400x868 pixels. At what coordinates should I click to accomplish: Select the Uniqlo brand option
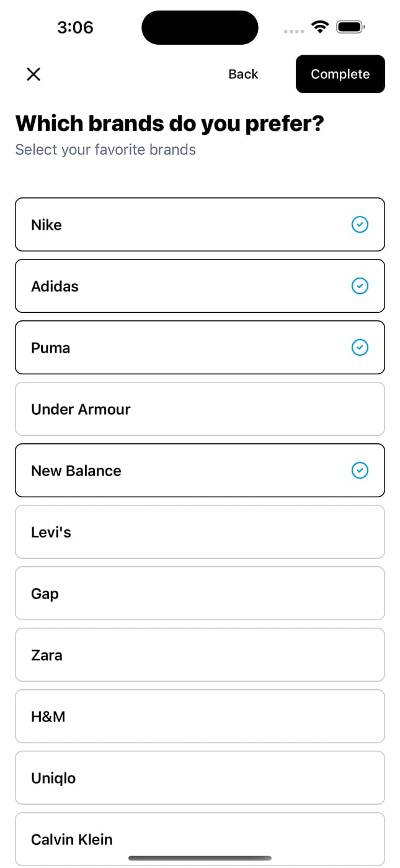point(200,778)
